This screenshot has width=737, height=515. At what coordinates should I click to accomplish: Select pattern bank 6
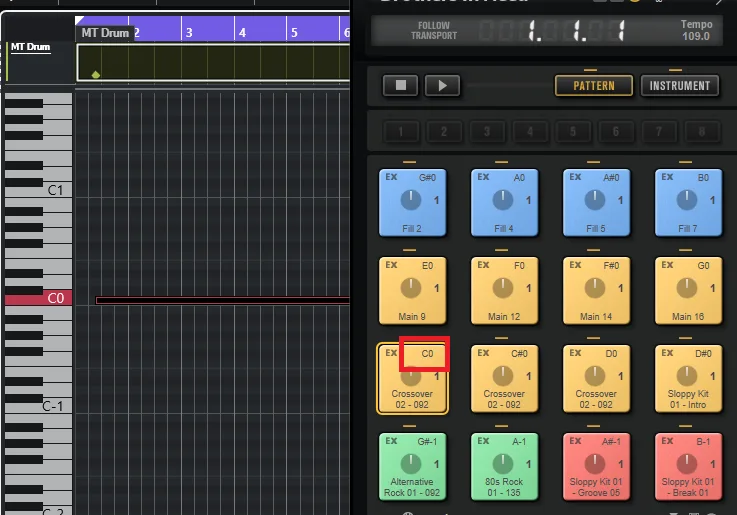616,132
